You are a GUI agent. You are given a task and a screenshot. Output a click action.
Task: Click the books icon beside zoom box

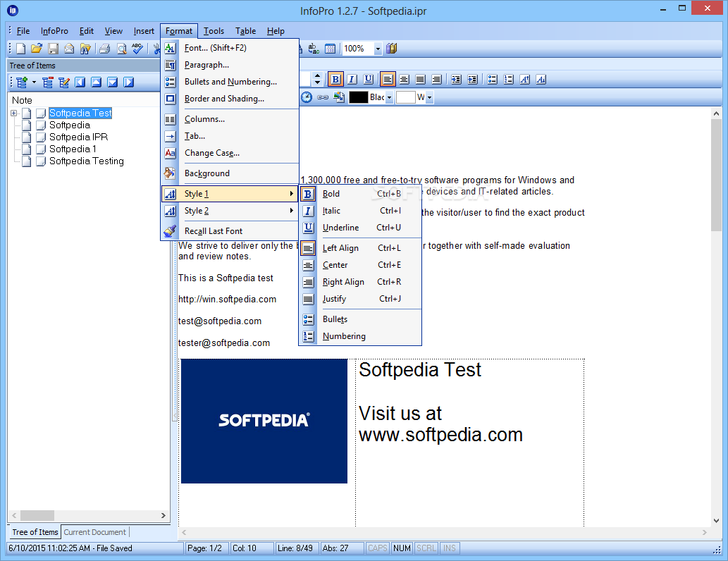[391, 49]
